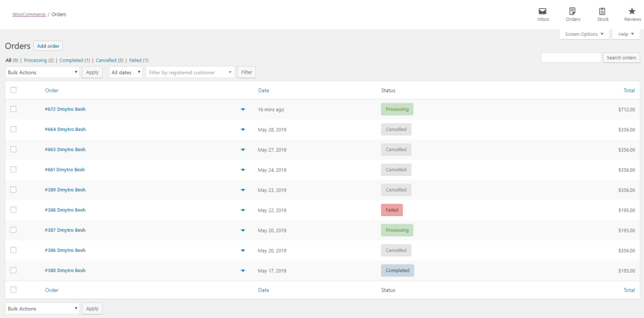This screenshot has width=644, height=318.
Task: Open the All dates dropdown
Action: click(x=125, y=72)
